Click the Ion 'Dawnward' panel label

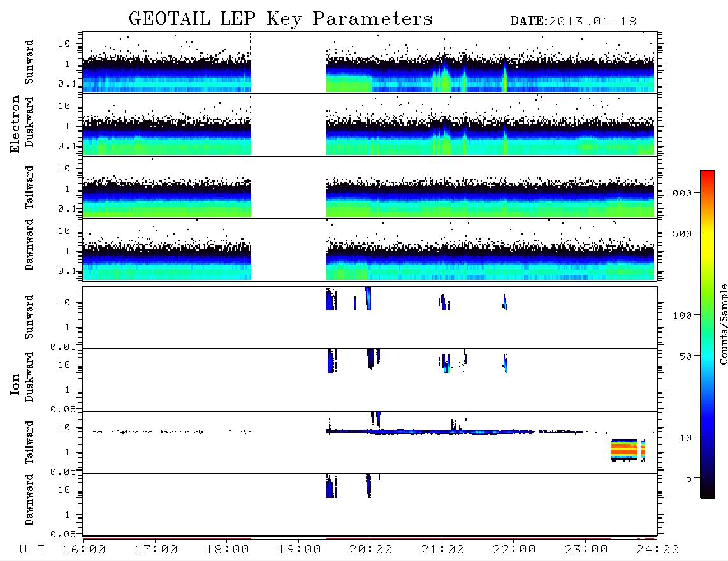point(29,500)
